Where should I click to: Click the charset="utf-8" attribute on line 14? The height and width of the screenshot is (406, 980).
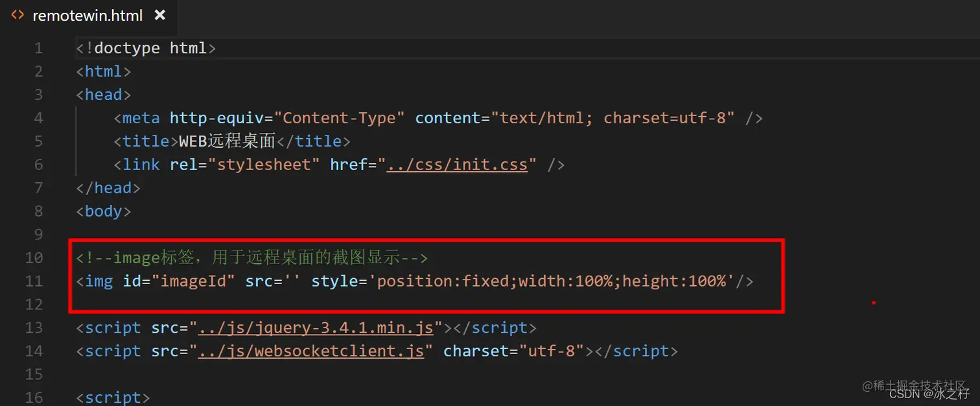point(514,352)
